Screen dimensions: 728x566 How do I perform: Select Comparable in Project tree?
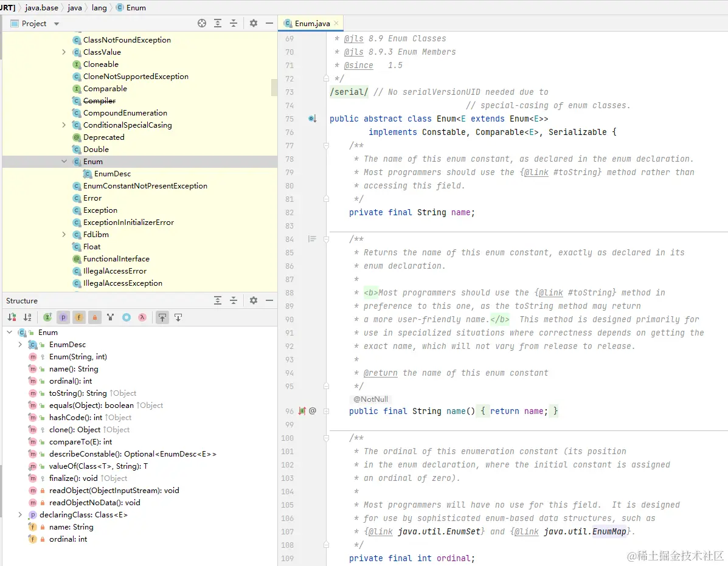pyautogui.click(x=105, y=89)
